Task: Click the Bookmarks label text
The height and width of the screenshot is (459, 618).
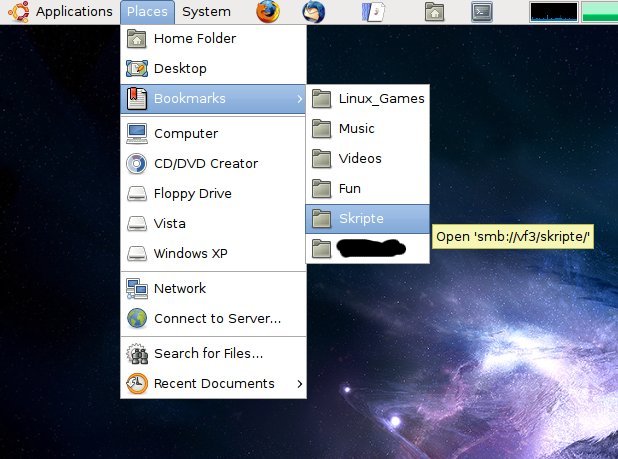Action: pyautogui.click(x=190, y=98)
